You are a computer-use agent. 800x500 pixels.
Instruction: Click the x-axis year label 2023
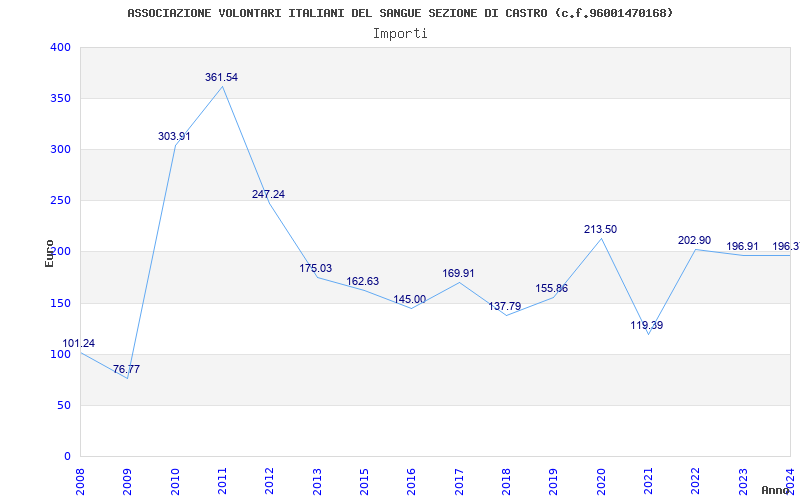[743, 482]
